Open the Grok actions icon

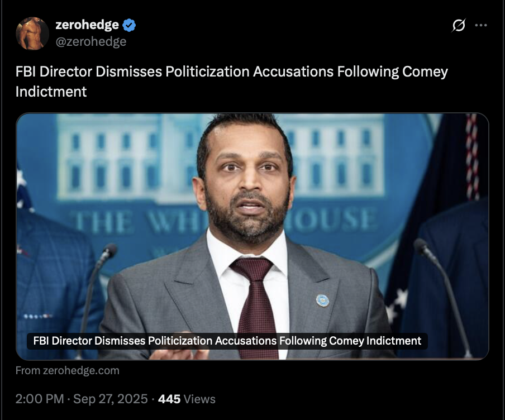pos(458,26)
